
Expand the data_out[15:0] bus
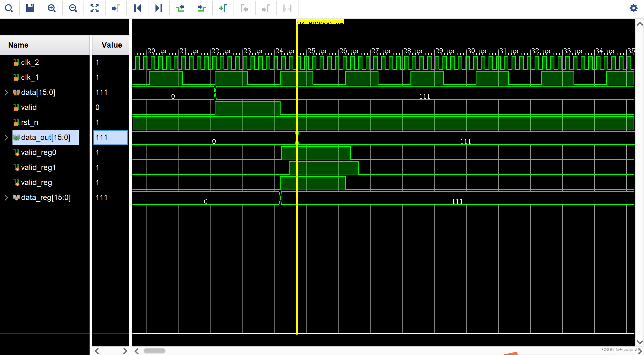click(x=6, y=138)
